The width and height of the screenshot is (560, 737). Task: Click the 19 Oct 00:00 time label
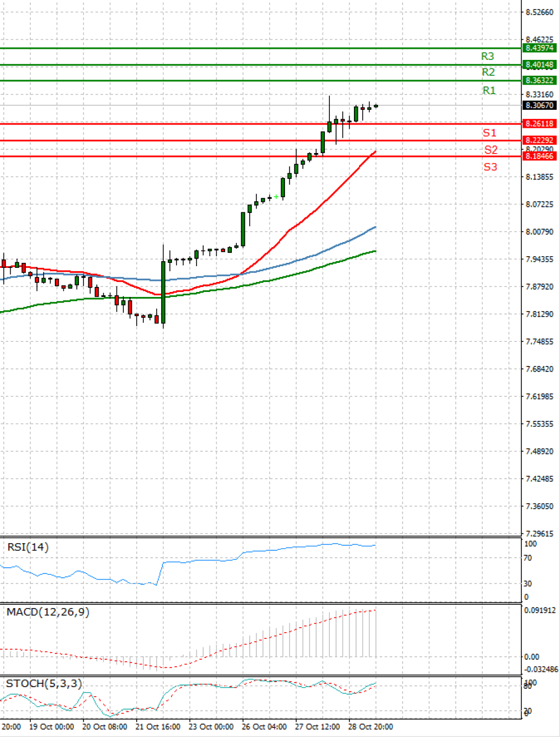click(x=52, y=726)
